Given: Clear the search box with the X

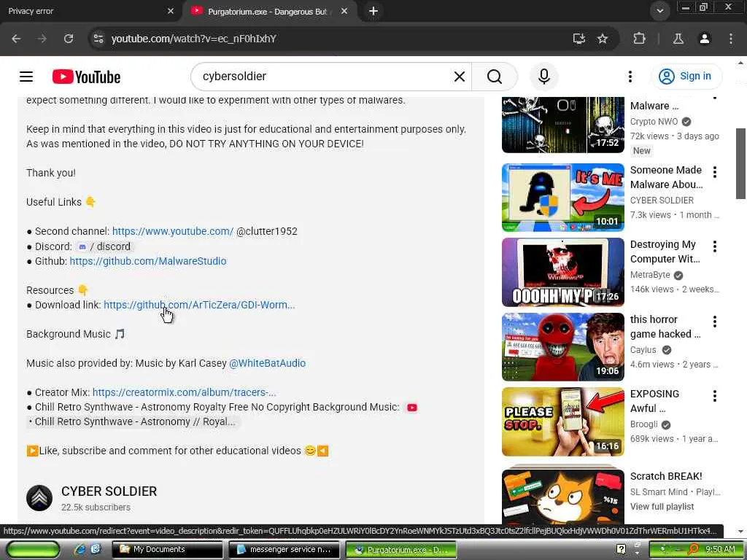Looking at the screenshot, I should (460, 76).
